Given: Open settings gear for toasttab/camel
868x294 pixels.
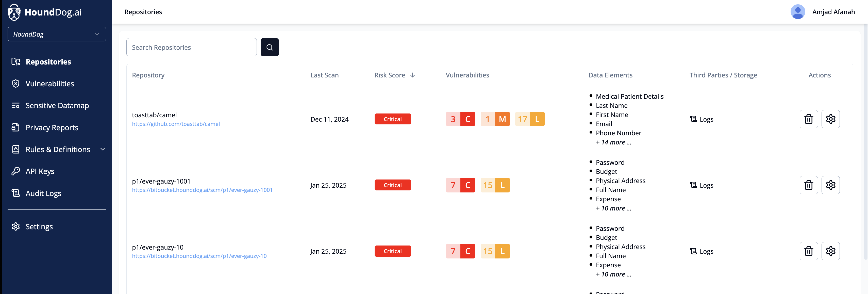Looking at the screenshot, I should point(830,119).
